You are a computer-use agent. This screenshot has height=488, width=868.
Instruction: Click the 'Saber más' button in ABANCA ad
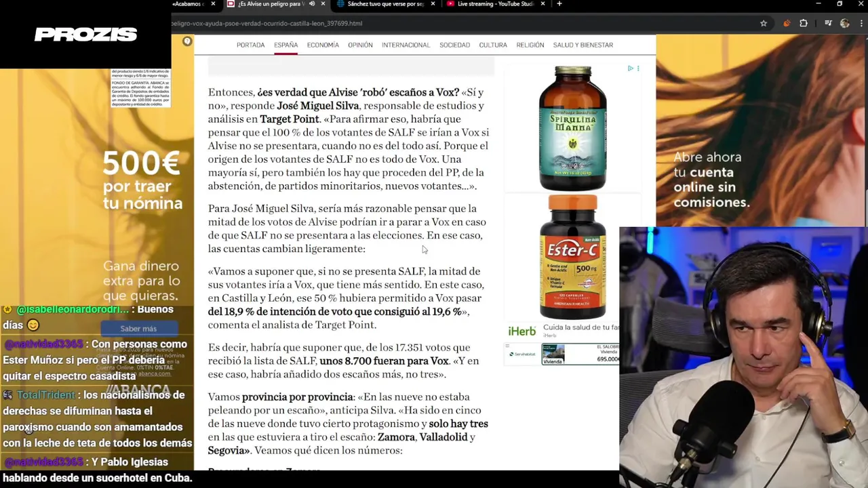click(138, 329)
